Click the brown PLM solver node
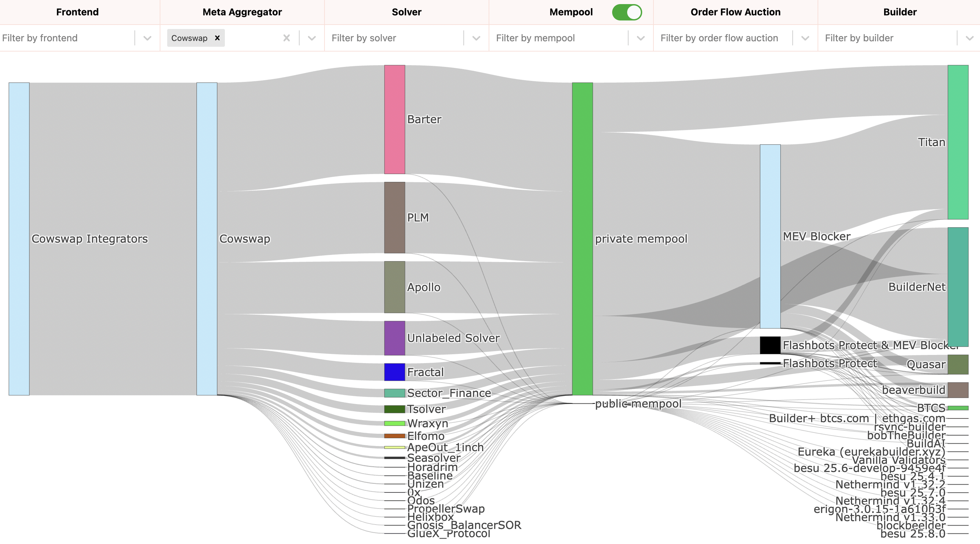 tap(394, 218)
